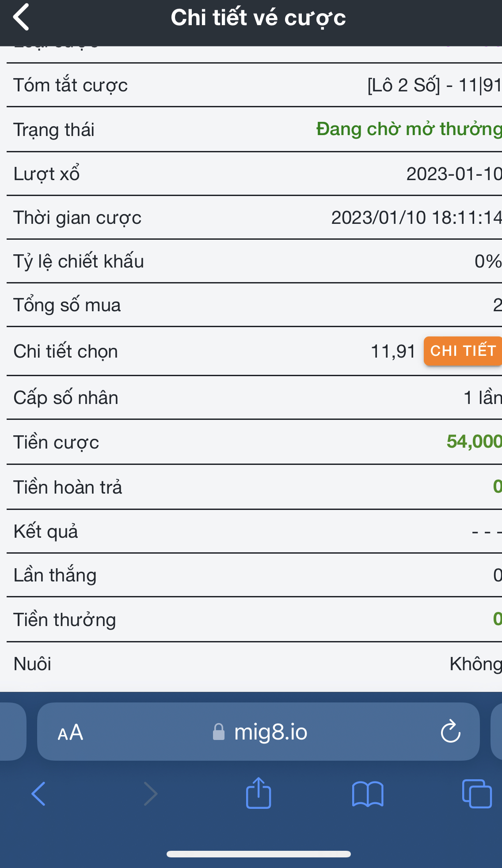Tap the Safari reload icon
Viewport: 502px width, 868px height.
click(451, 732)
